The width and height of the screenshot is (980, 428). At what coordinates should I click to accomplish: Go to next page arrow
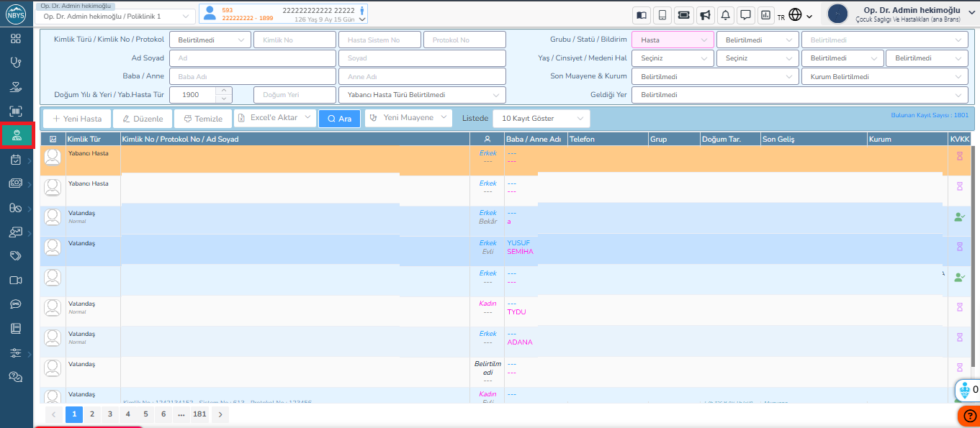pos(220,414)
